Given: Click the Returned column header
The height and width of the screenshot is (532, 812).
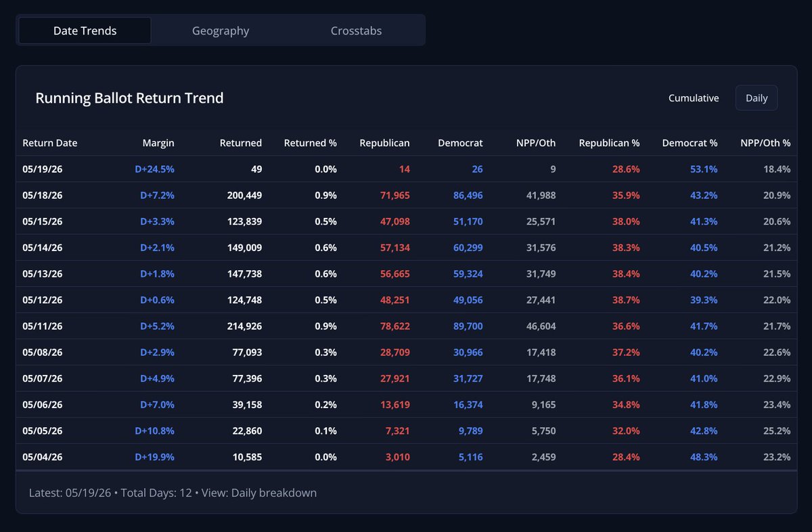Looking at the screenshot, I should [241, 143].
